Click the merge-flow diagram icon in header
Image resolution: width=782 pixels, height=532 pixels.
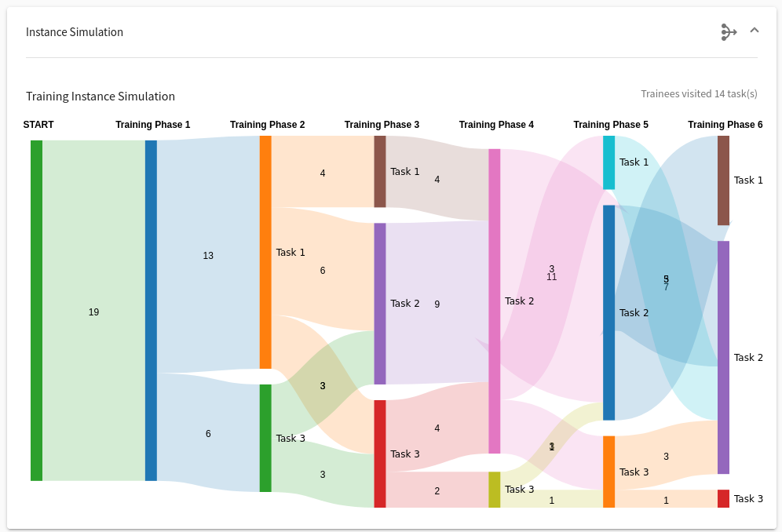729,32
